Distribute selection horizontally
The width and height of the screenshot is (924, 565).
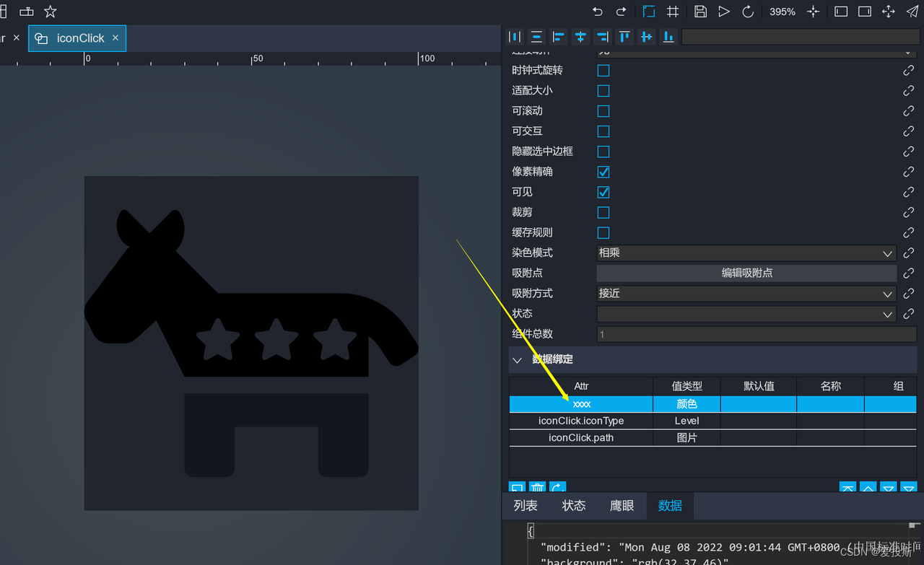(515, 37)
